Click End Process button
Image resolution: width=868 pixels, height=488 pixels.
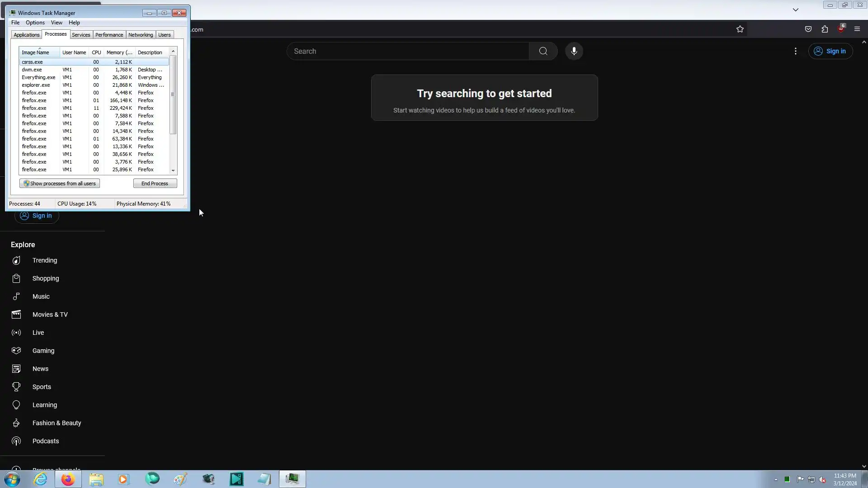pos(155,183)
